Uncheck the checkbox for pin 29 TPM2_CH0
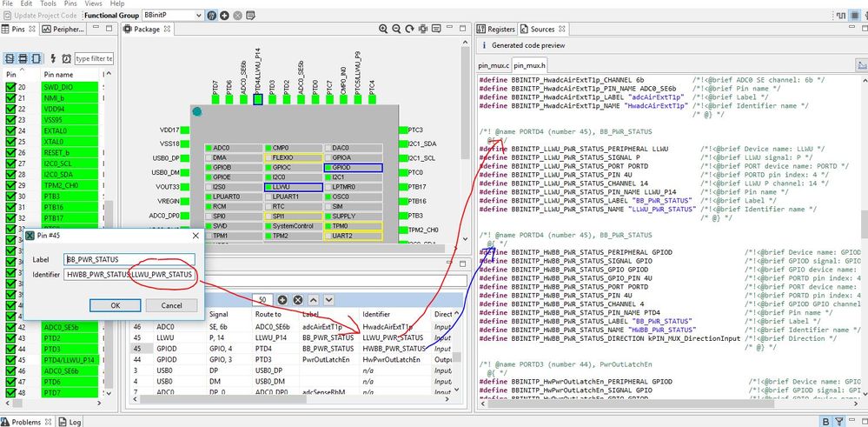 point(10,185)
